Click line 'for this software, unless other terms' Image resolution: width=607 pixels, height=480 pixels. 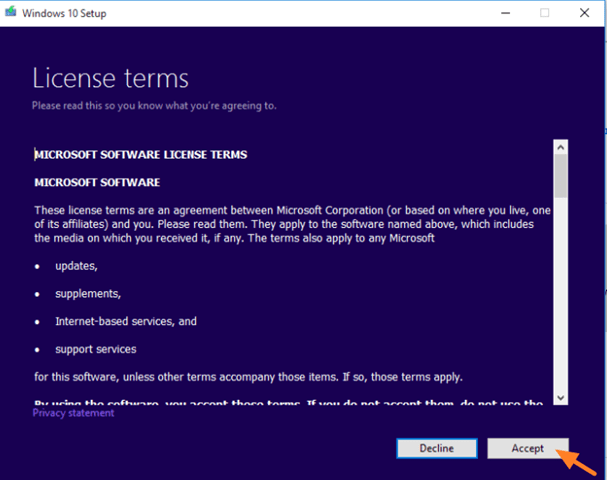(x=248, y=377)
